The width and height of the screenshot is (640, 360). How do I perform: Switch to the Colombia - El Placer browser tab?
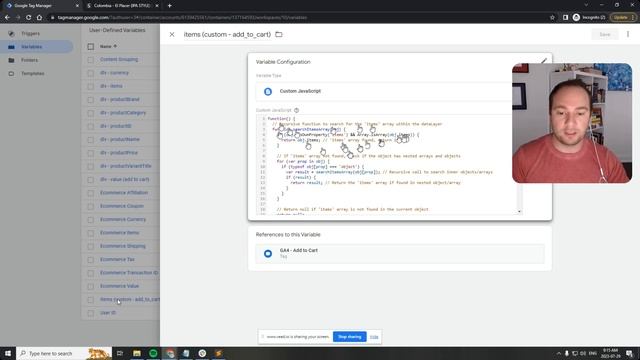click(x=122, y=6)
